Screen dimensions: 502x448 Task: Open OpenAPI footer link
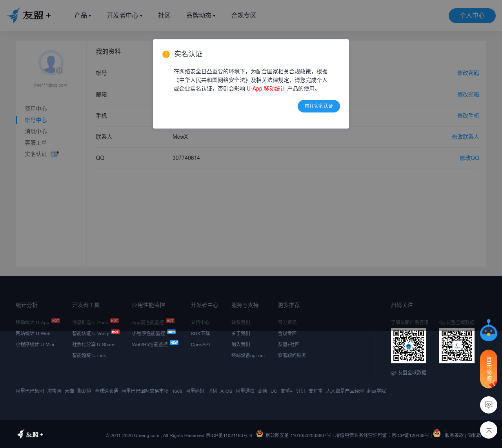(200, 344)
